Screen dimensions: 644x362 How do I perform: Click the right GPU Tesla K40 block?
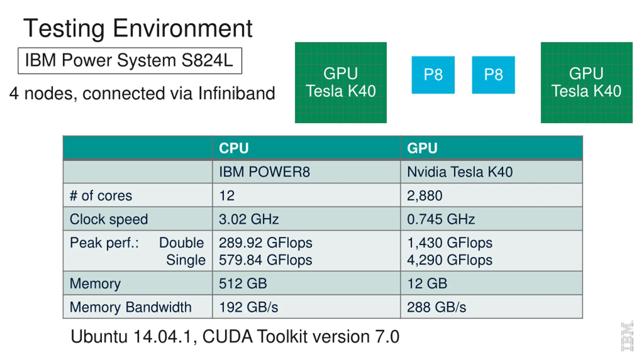click(x=586, y=82)
